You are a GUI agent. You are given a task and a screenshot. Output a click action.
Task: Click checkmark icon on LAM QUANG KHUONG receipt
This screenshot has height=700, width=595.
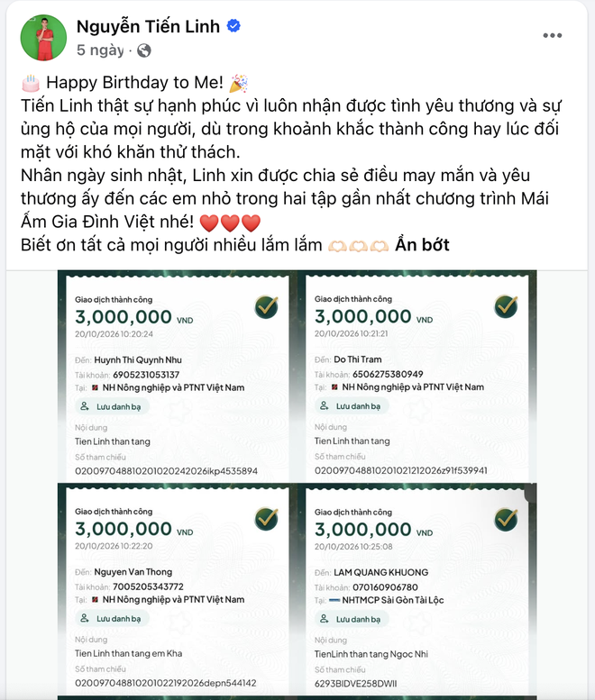(x=506, y=519)
